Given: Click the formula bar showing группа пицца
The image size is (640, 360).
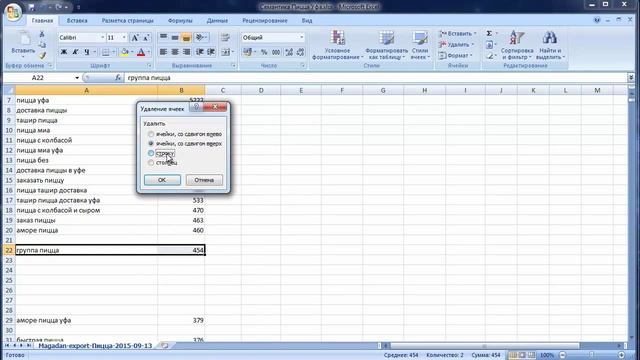Looking at the screenshot, I should pyautogui.click(x=376, y=78).
